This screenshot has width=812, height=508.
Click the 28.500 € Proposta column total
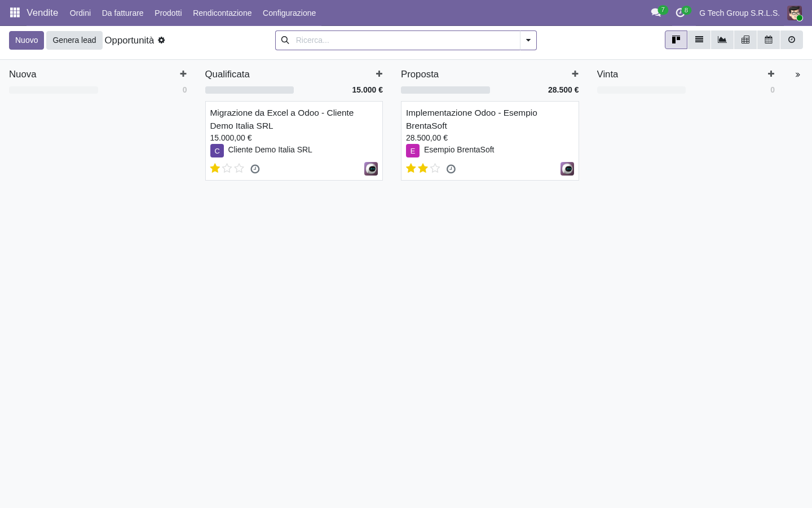click(x=563, y=90)
